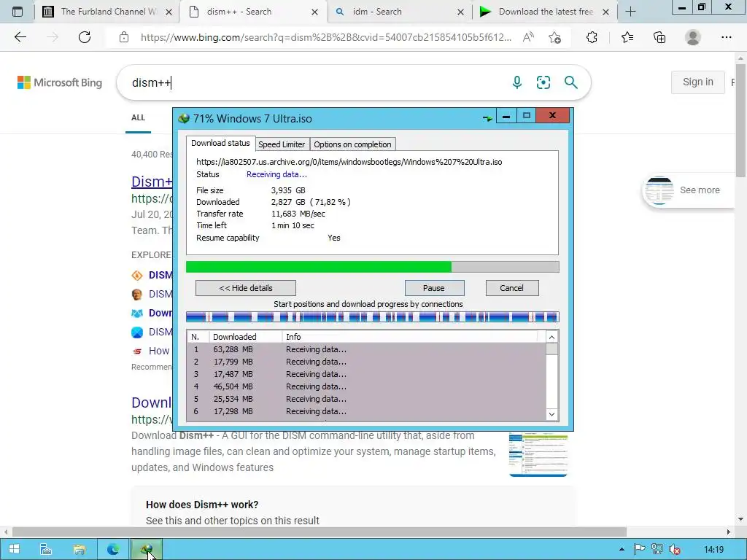Viewport: 747px width, 560px height.
Task: Open Edge Settings and more menu
Action: click(726, 37)
